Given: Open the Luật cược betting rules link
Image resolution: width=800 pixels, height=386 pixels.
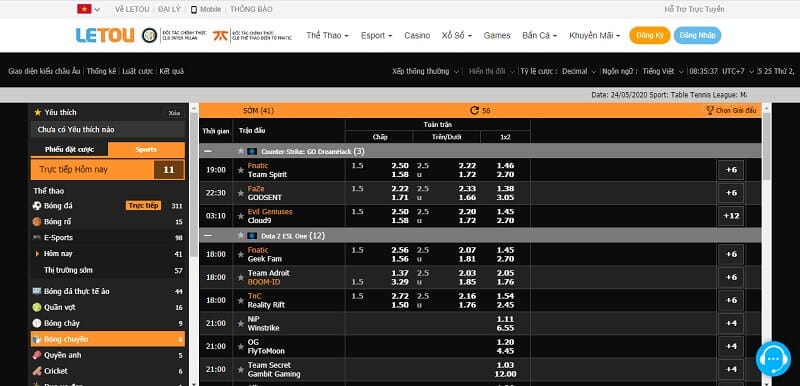Looking at the screenshot, I should click(138, 71).
